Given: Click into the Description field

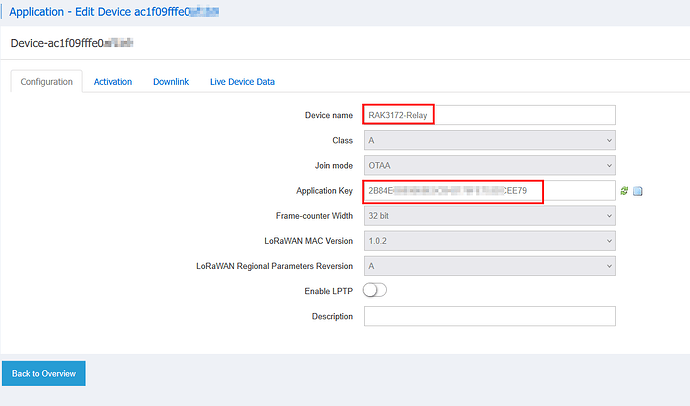Looking at the screenshot, I should point(489,316).
